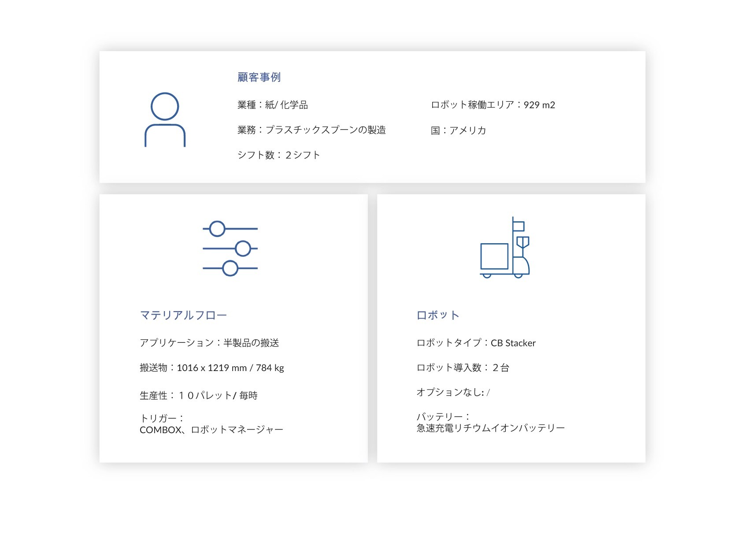Select the 顧客事例 heading
This screenshot has height=542, width=756.
tap(259, 77)
